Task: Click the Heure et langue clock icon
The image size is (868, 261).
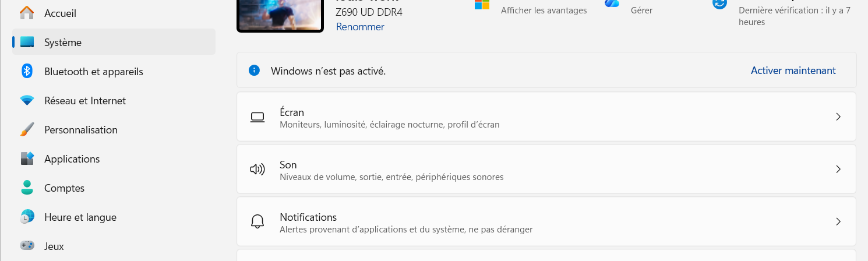Action: [x=27, y=217]
